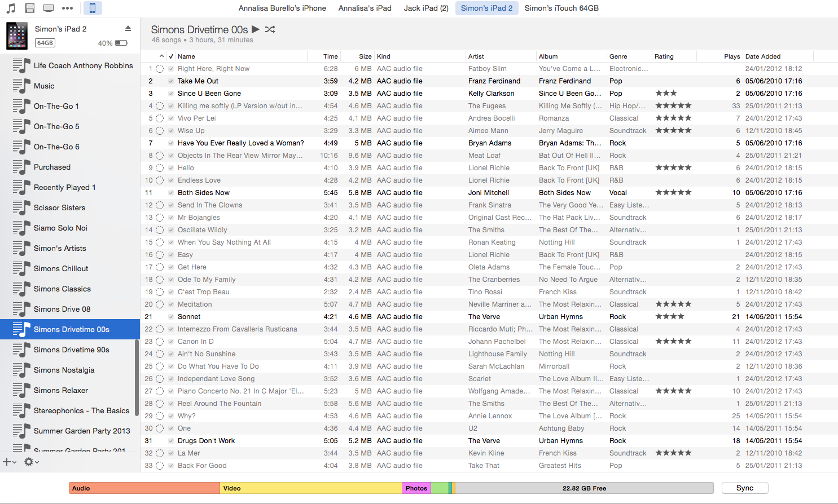The image size is (838, 504).
Task: Play the Simons Drivetime 00s playlist
Action: point(256,29)
